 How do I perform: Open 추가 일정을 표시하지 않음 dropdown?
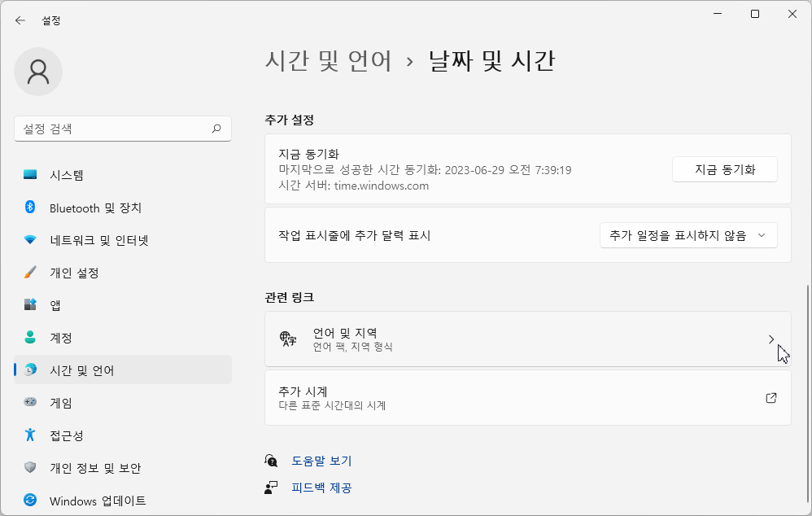pyautogui.click(x=688, y=235)
